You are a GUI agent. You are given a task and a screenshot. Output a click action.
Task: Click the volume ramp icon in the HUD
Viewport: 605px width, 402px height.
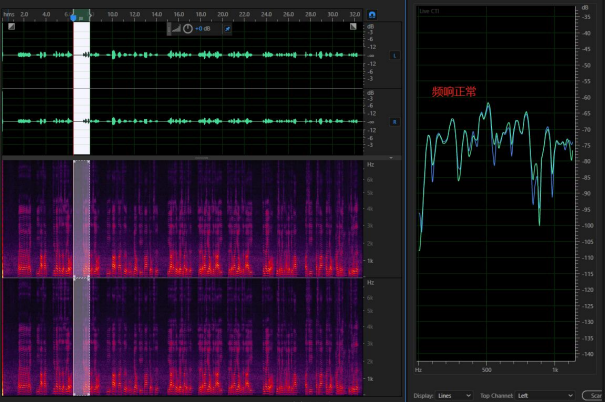[x=176, y=29]
